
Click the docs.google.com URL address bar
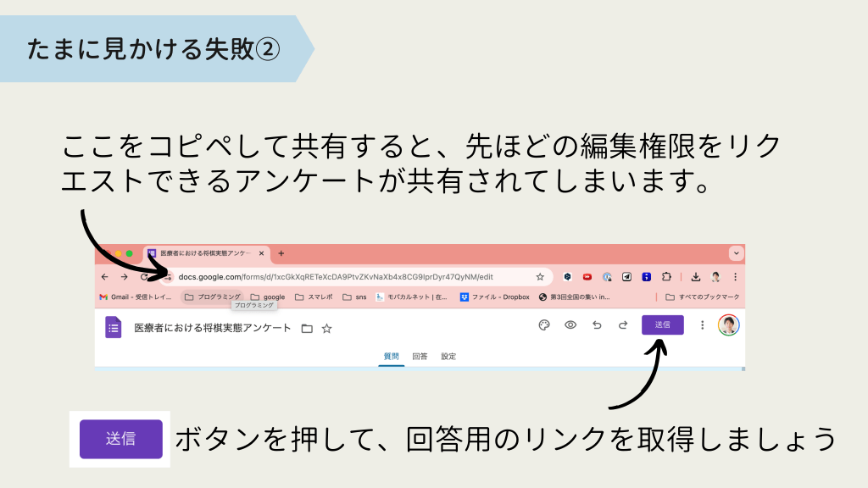[x=339, y=276]
